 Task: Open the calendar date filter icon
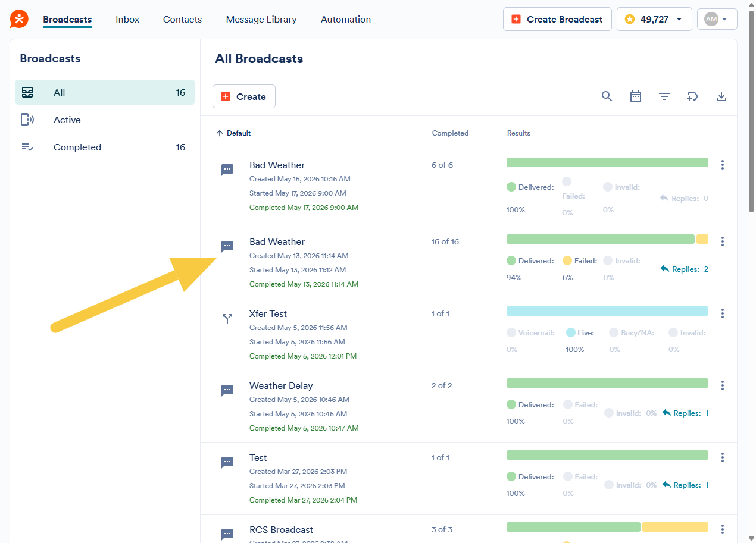[636, 96]
